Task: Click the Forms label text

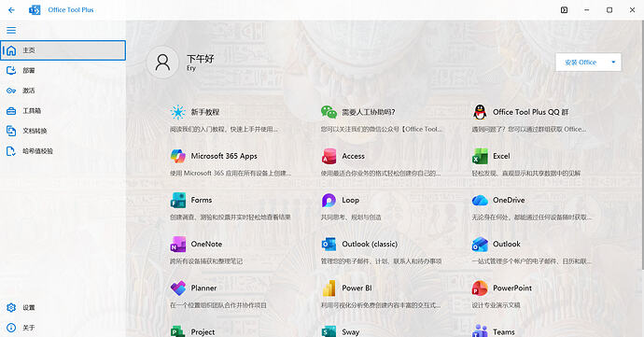Action: (x=202, y=200)
